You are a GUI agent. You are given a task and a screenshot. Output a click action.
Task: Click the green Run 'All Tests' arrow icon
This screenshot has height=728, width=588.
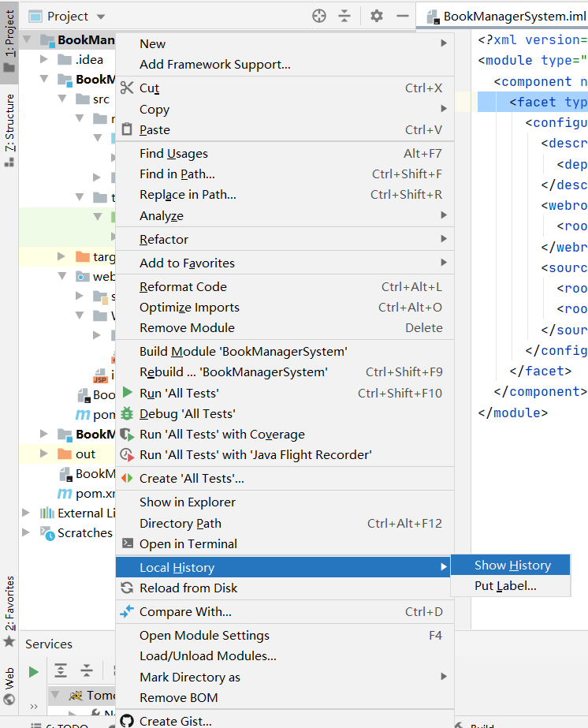[x=127, y=392]
